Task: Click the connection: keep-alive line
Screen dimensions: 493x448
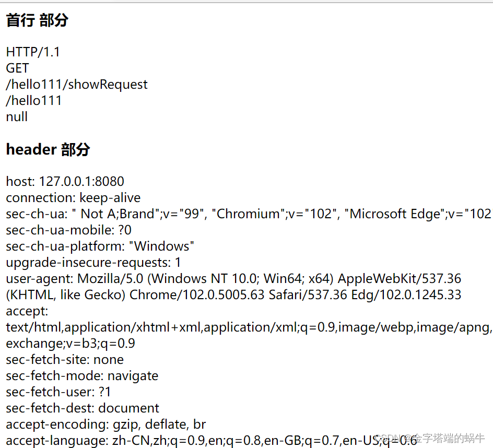Action: 73,198
